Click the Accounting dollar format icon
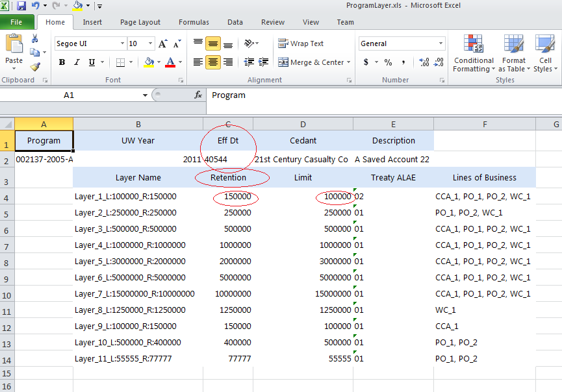Image resolution: width=562 pixels, height=392 pixels. click(x=366, y=62)
